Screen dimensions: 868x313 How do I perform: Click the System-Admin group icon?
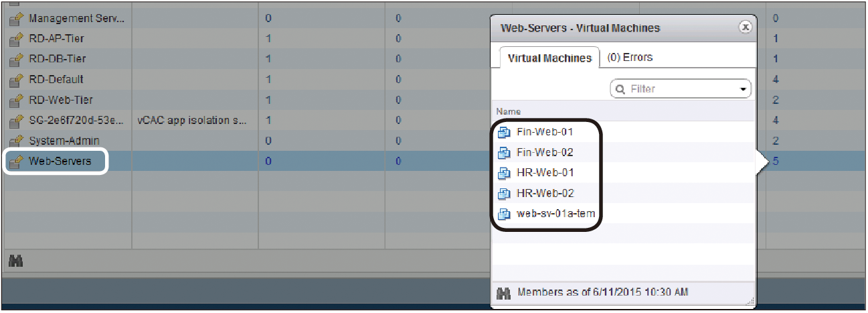click(15, 141)
